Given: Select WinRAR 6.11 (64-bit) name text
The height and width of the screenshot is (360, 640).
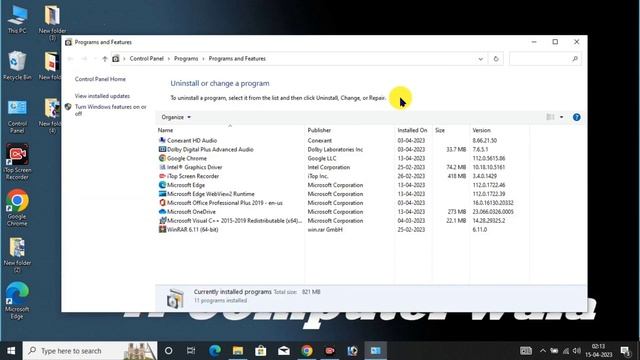Looking at the screenshot, I should pos(192,229).
